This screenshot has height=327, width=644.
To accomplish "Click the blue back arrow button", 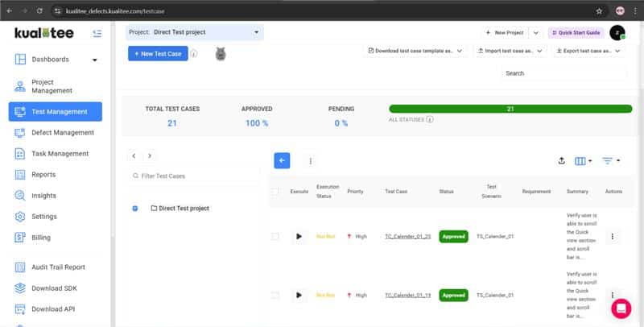I will click(x=282, y=160).
